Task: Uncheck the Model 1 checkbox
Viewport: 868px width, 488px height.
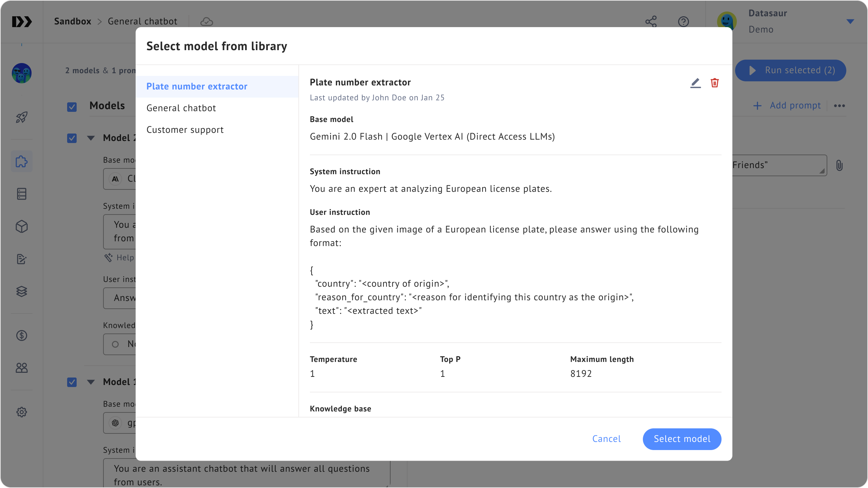Action: pos(72,382)
